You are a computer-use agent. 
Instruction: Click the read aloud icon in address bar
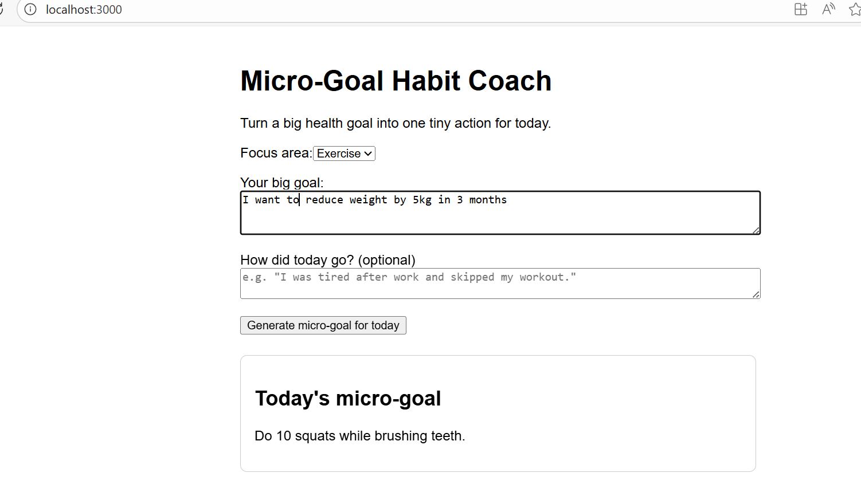pyautogui.click(x=828, y=9)
